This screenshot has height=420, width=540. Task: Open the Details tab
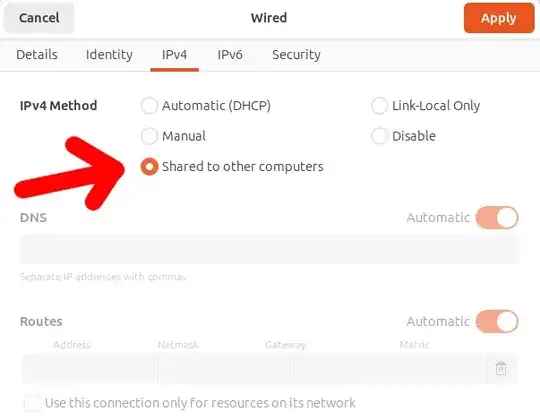point(37,55)
